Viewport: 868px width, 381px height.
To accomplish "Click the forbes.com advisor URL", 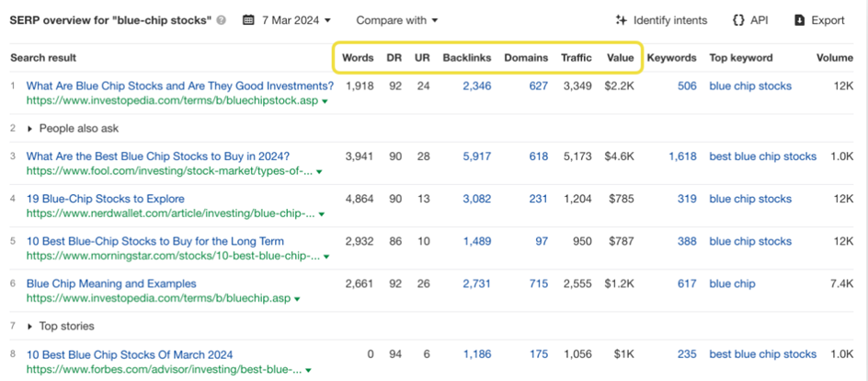I will tap(164, 369).
